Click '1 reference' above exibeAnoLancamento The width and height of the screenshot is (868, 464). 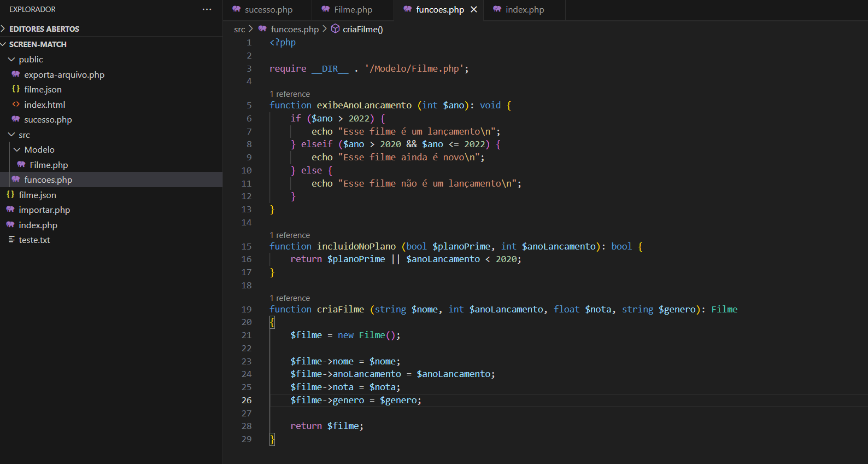290,94
